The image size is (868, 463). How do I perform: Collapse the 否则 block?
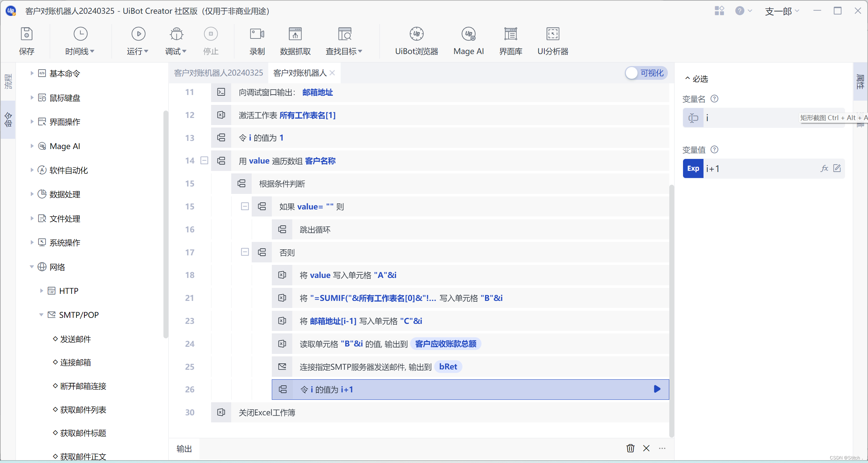(x=245, y=252)
